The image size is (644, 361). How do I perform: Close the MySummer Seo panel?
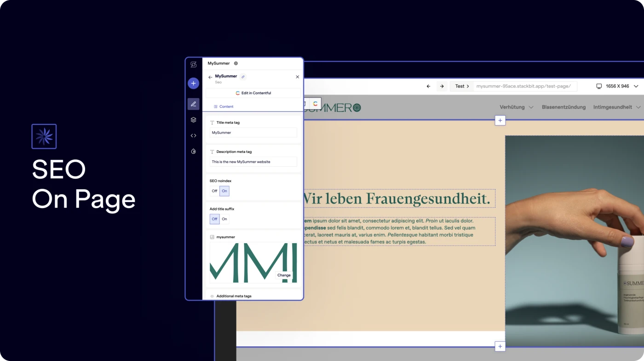[x=297, y=77]
